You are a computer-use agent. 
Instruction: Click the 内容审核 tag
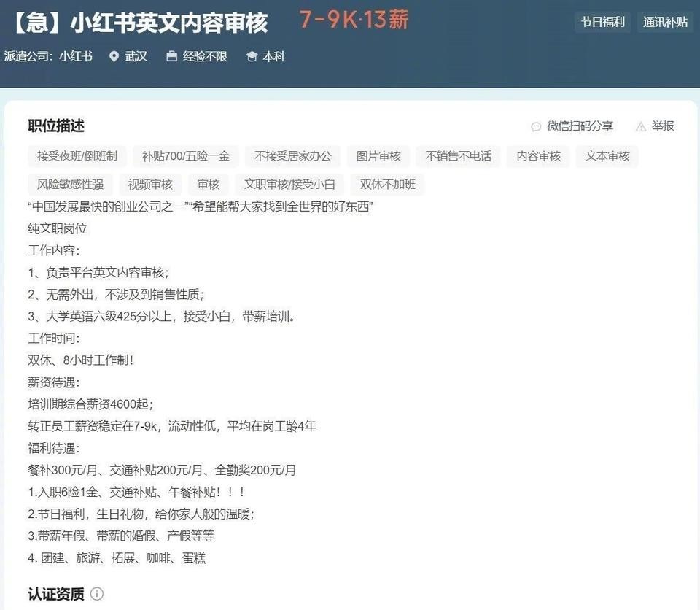click(538, 156)
